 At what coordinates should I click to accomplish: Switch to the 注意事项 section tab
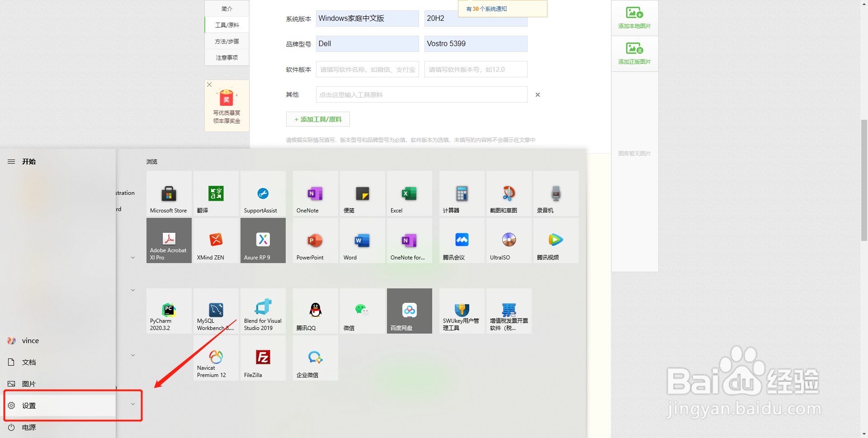pyautogui.click(x=227, y=57)
